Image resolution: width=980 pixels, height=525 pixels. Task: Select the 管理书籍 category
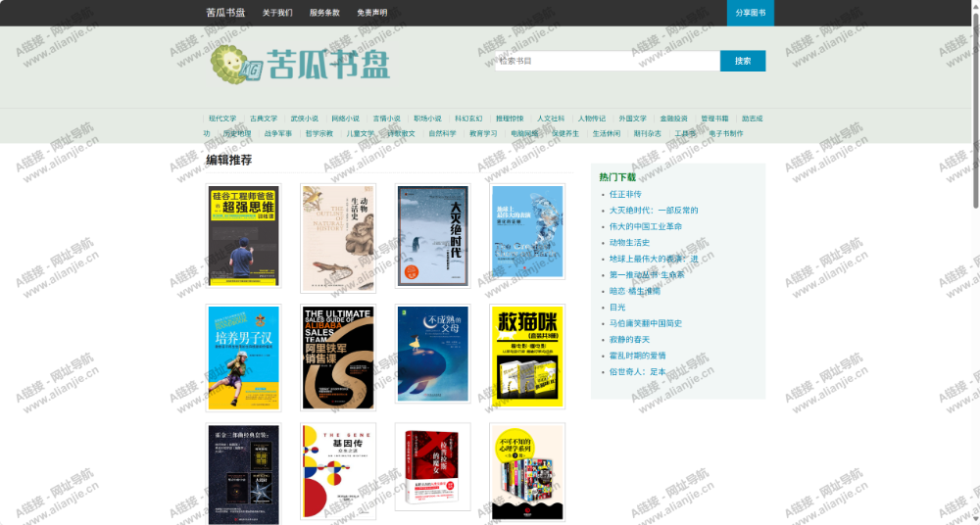point(715,119)
